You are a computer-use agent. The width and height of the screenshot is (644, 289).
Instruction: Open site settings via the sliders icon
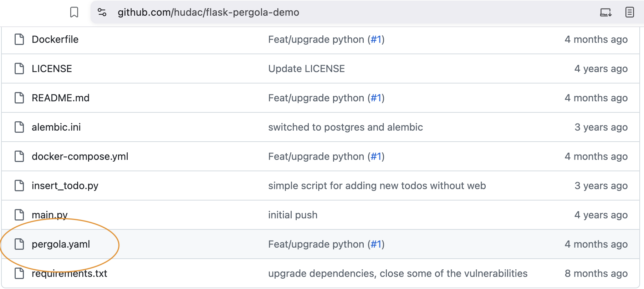pos(102,12)
